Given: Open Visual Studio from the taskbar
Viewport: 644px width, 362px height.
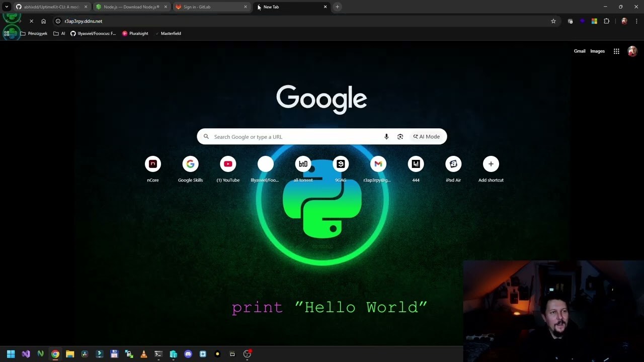Looking at the screenshot, I should pos(26,354).
